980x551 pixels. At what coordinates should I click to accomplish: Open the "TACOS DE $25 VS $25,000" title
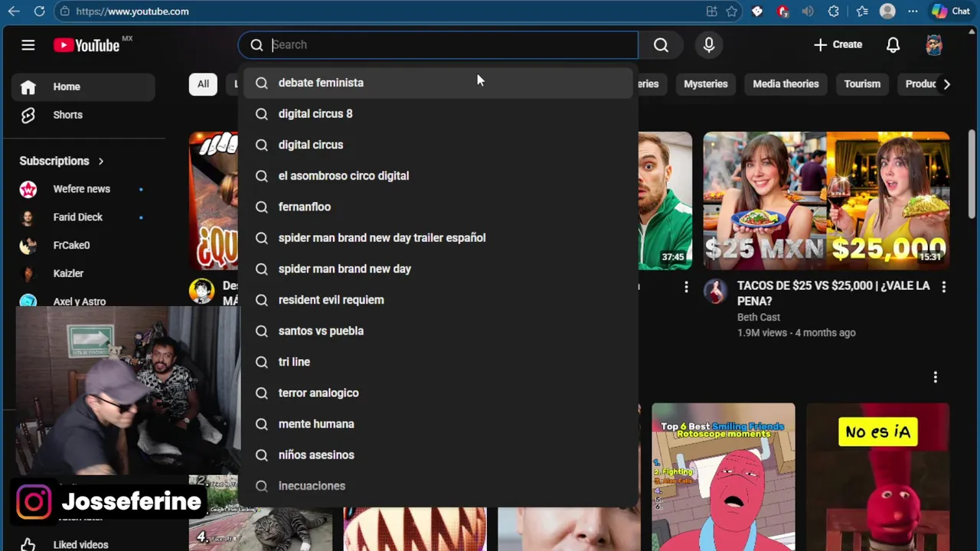coord(833,293)
